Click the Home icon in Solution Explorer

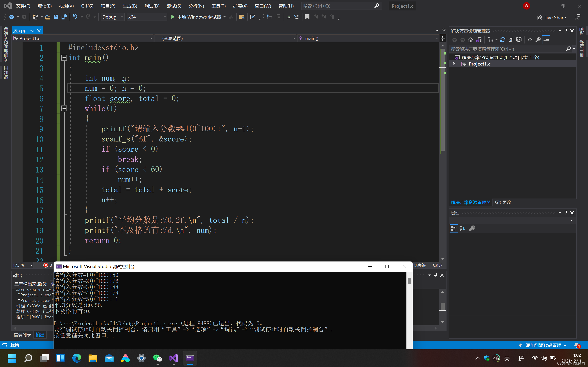(471, 40)
